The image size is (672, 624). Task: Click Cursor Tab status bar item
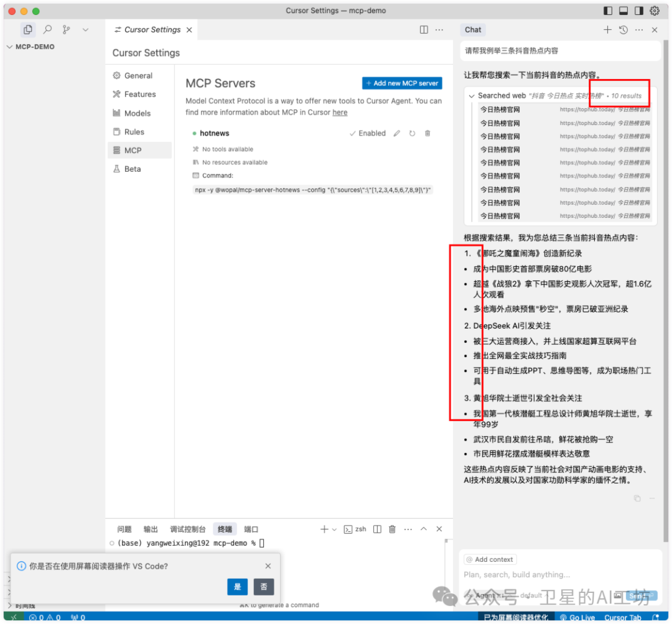point(623,618)
